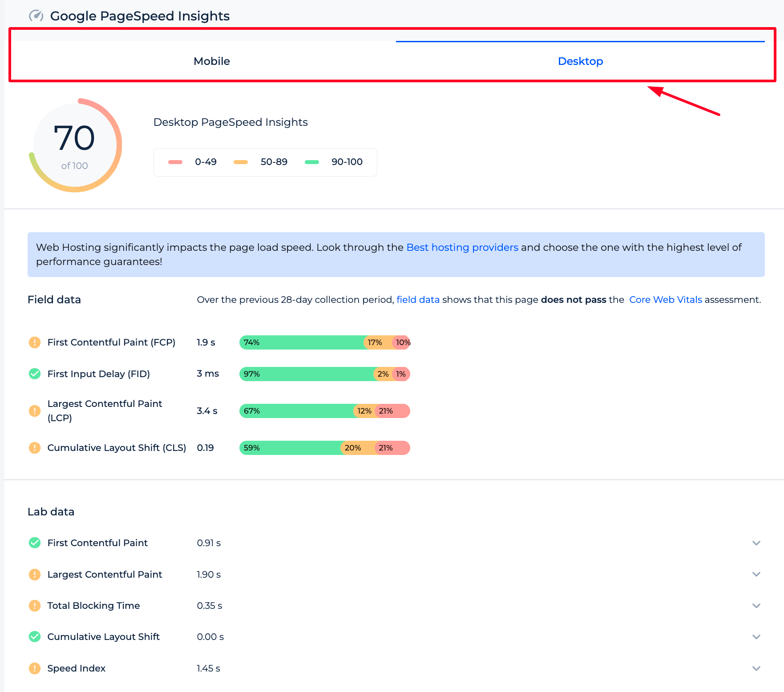The height and width of the screenshot is (692, 784).
Task: Switch to the Mobile tab
Action: tap(211, 61)
